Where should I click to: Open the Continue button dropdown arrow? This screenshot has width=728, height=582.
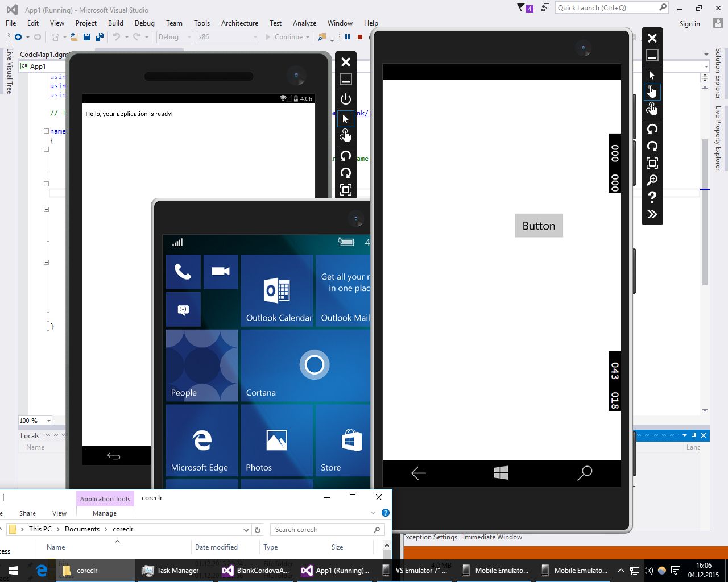pos(308,37)
